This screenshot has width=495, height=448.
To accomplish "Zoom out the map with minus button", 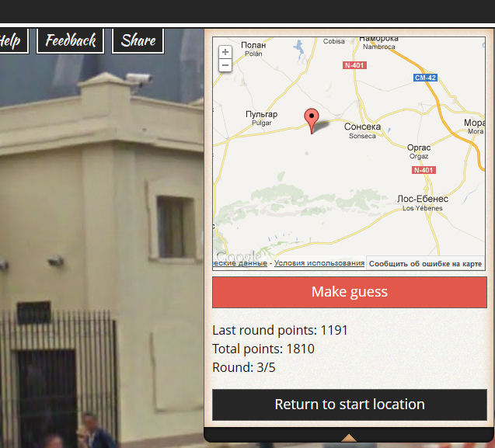I will click(x=225, y=65).
